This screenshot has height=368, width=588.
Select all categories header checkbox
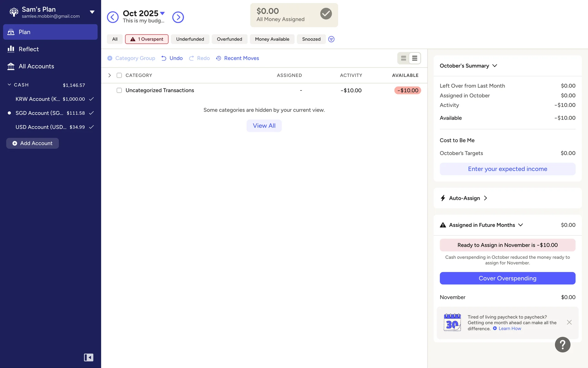pyautogui.click(x=119, y=75)
